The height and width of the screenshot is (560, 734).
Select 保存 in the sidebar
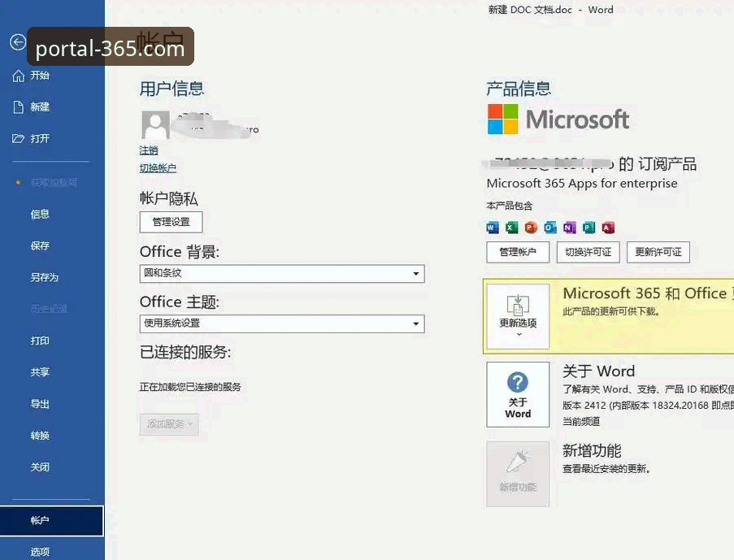40,245
